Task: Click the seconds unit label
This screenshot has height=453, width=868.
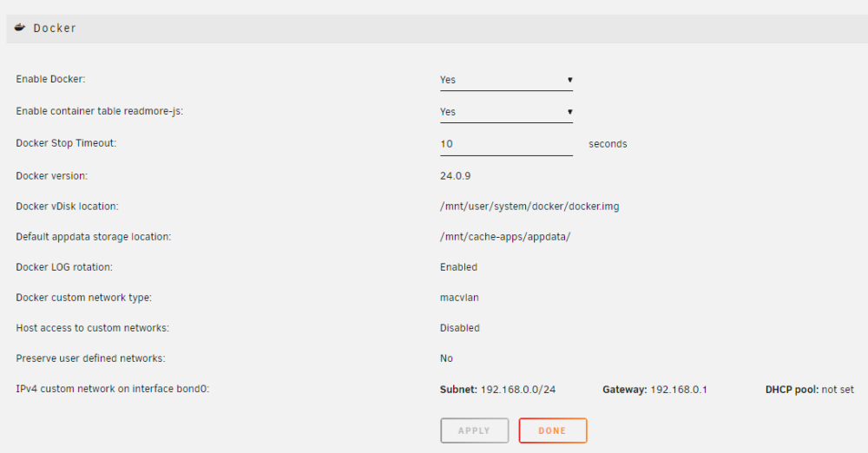Action: [608, 144]
